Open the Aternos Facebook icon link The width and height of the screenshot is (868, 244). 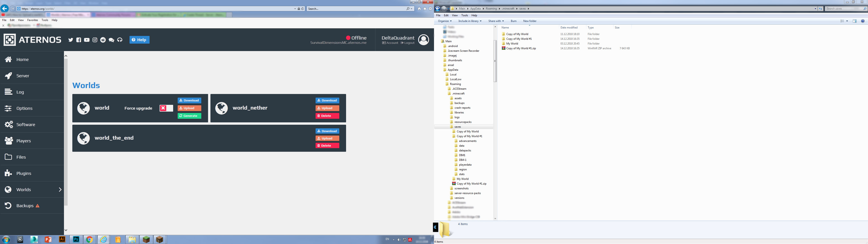pyautogui.click(x=79, y=40)
